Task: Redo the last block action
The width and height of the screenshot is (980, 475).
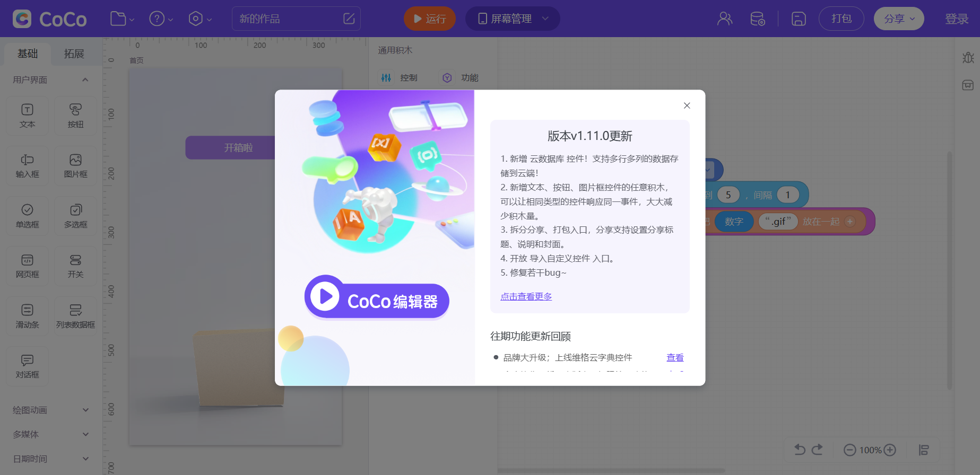Action: coord(818,450)
